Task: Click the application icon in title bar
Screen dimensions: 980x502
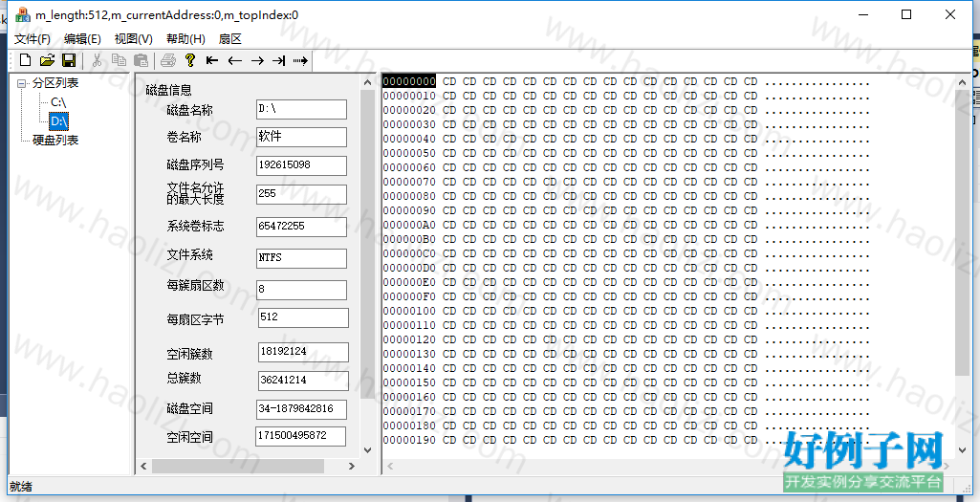Action: pos(23,14)
